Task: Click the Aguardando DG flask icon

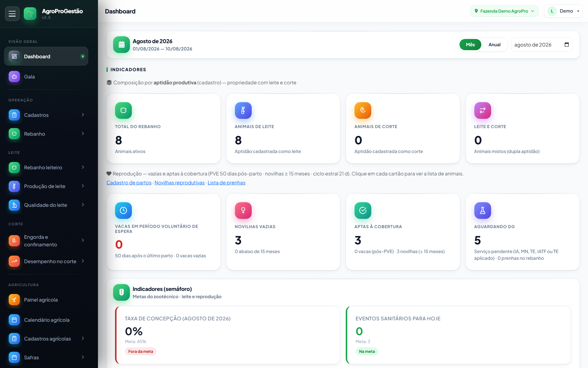Action: 482,210
